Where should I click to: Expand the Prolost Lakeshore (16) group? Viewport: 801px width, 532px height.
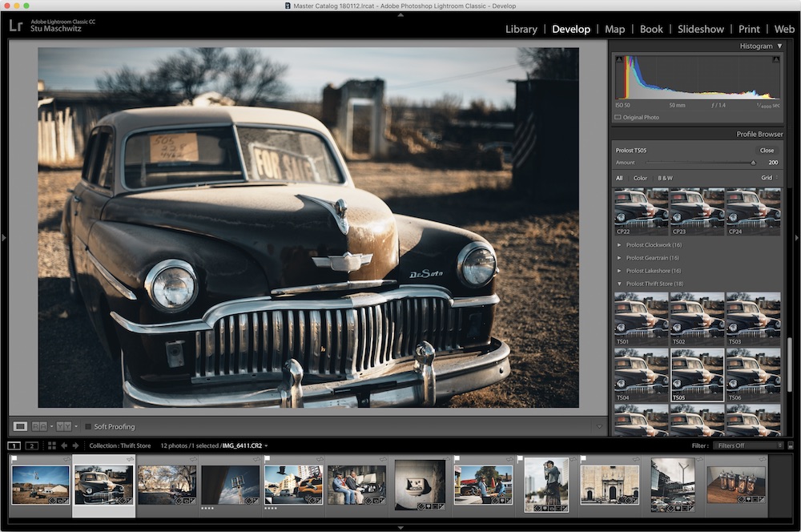click(x=619, y=270)
